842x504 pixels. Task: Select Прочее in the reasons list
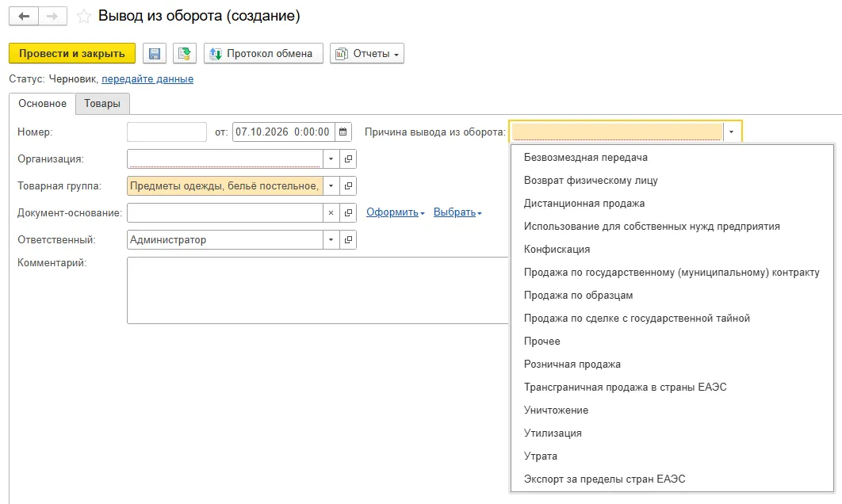(542, 342)
